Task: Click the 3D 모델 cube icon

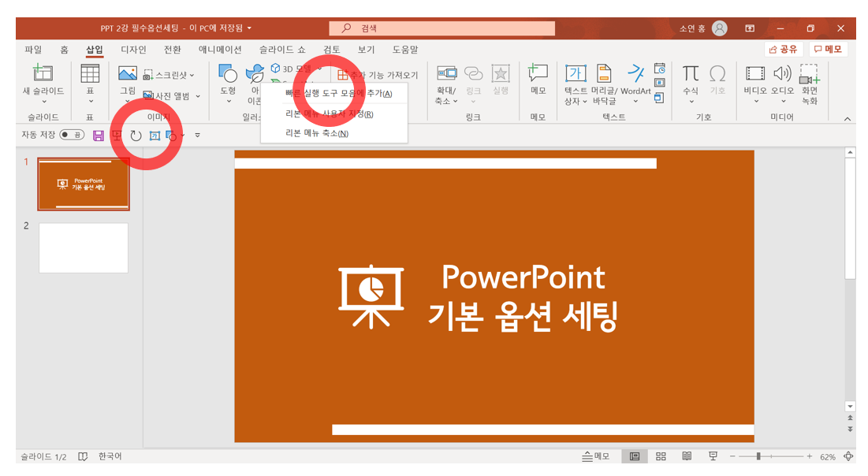Action: (275, 69)
